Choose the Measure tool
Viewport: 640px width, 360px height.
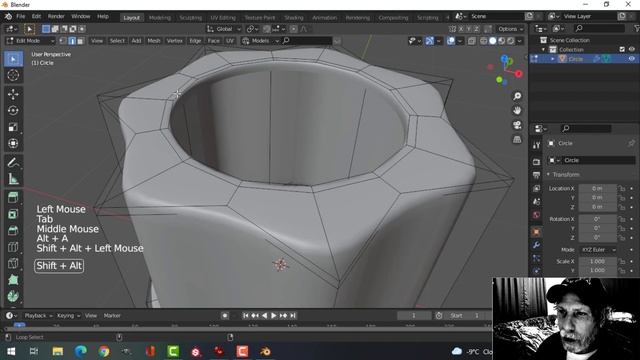coord(13,179)
